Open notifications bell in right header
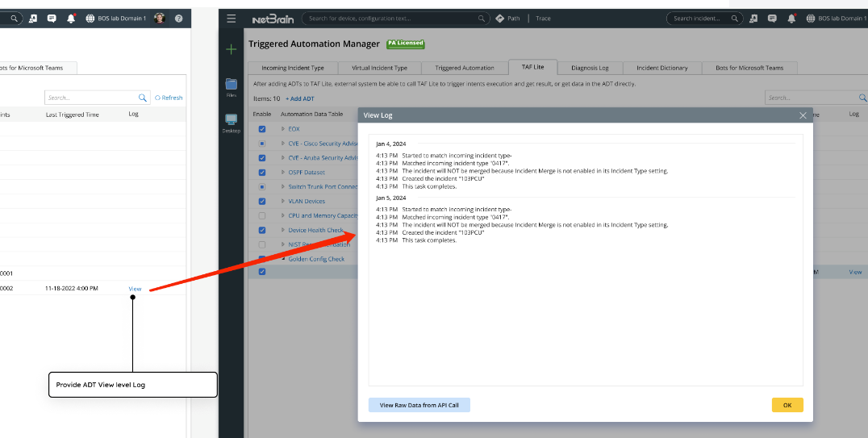Image resolution: width=868 pixels, height=438 pixels. 791,19
